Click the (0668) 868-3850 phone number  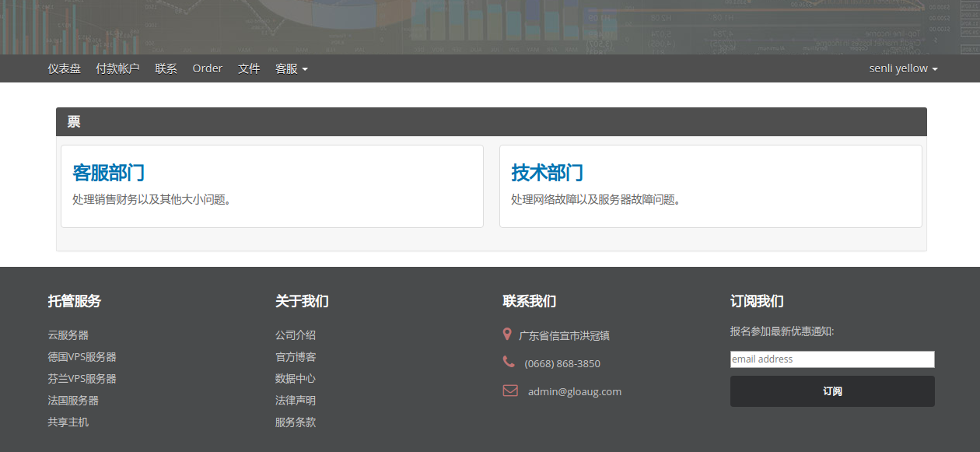click(x=562, y=363)
